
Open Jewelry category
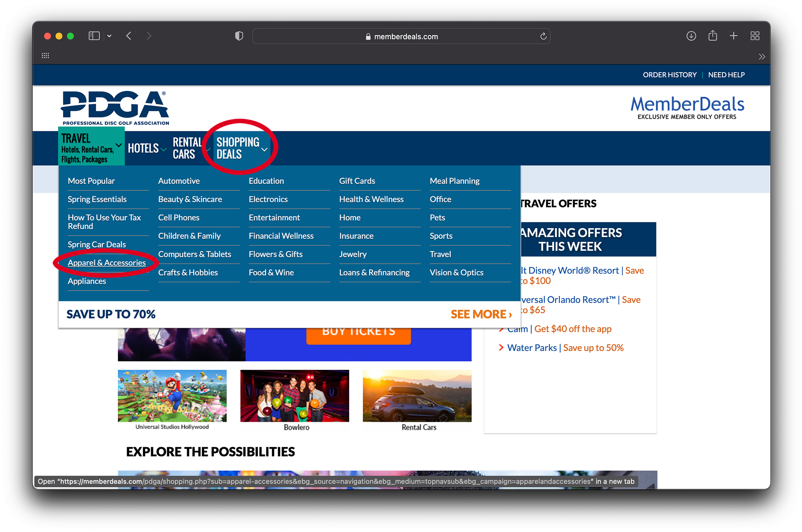click(353, 254)
